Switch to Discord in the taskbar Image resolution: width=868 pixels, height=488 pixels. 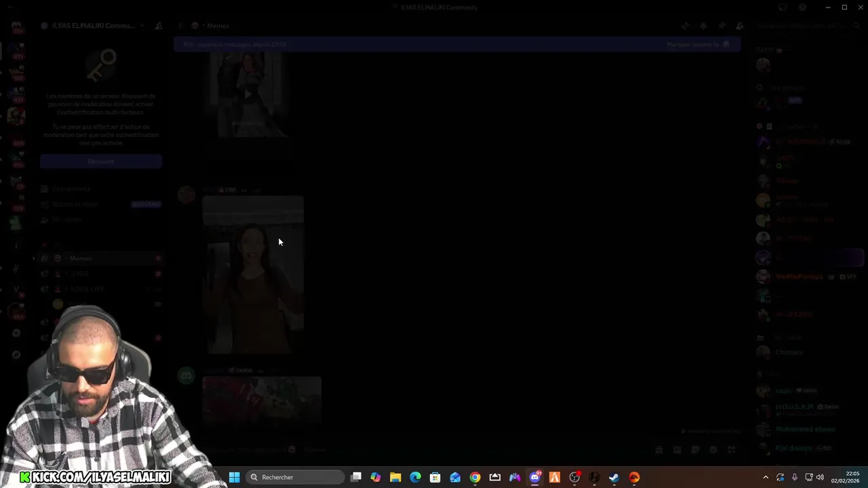tap(535, 477)
